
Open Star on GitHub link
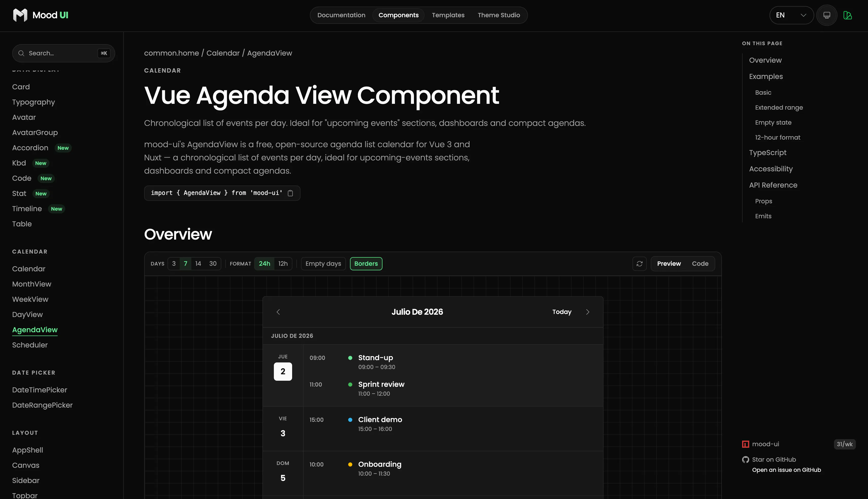(774, 460)
